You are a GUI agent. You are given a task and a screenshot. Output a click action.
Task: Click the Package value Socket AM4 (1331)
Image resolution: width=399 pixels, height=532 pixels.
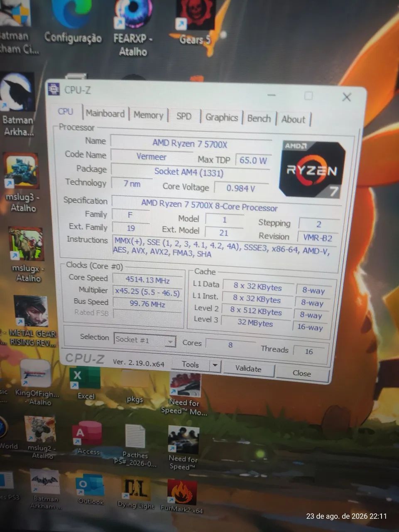pos(189,172)
